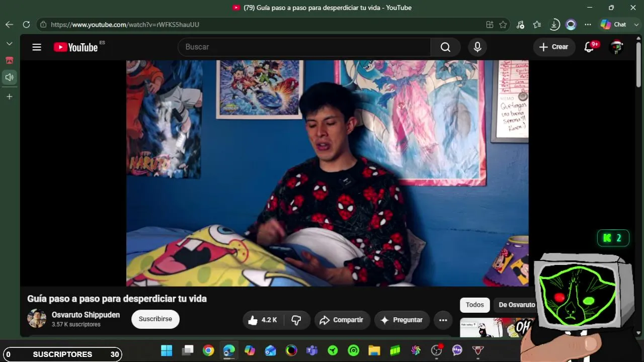Open the Osvaruto Shippuden channel avatar
Screen dimensions: 644x362
pyautogui.click(x=37, y=319)
